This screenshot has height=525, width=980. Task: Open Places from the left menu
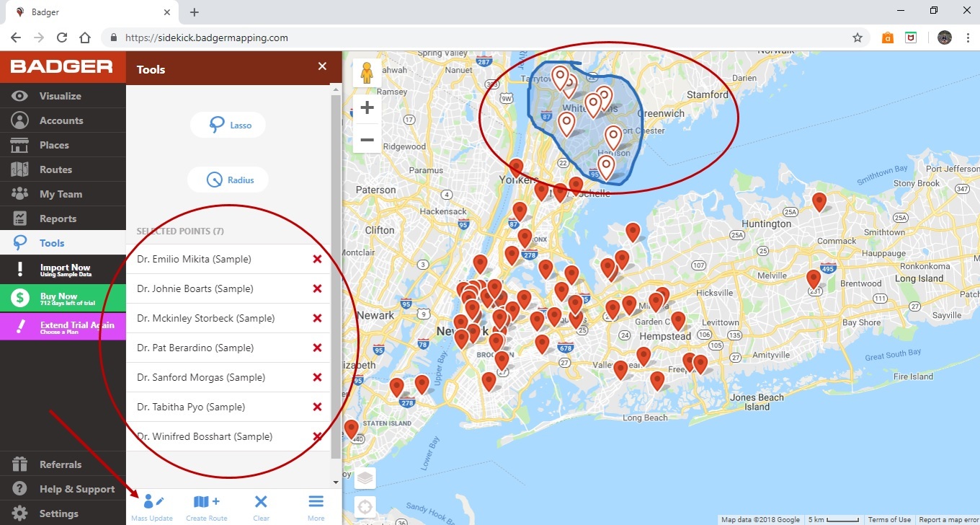tap(63, 145)
